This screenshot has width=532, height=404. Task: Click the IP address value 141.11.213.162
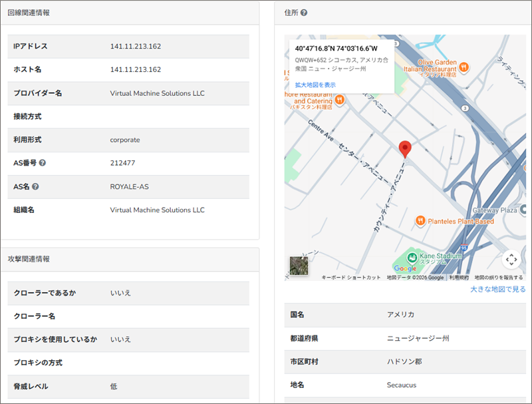(136, 47)
